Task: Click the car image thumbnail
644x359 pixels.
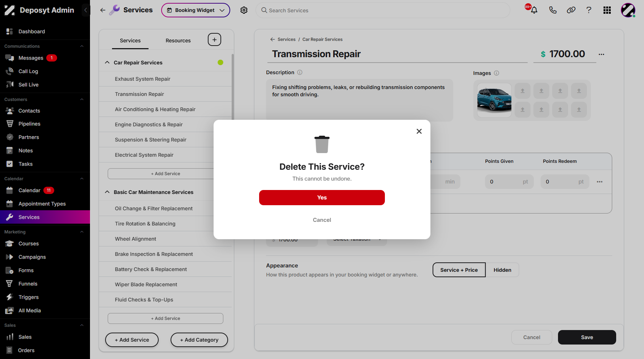Action: pos(494,100)
